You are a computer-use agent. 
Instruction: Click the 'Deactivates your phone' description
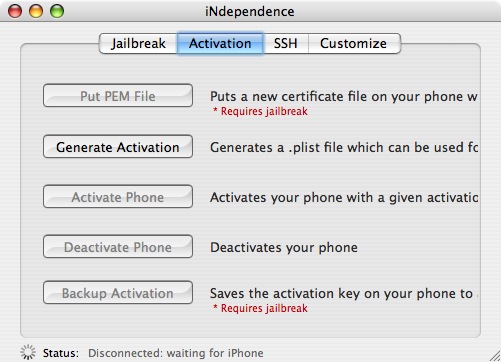pyautogui.click(x=284, y=247)
